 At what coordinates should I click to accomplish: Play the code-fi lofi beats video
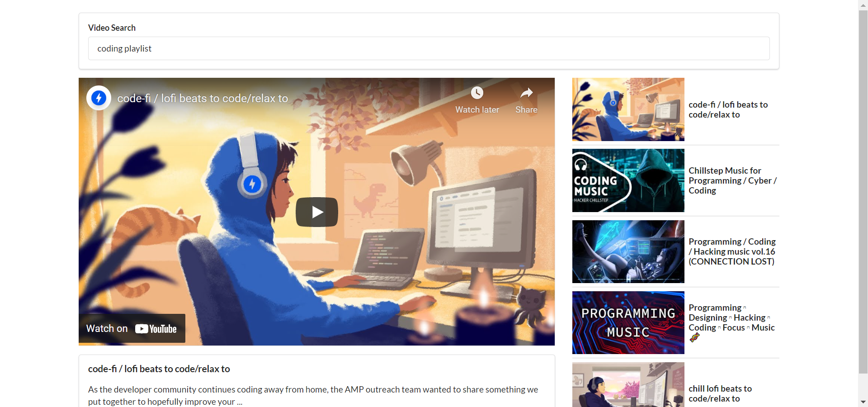pos(316,212)
